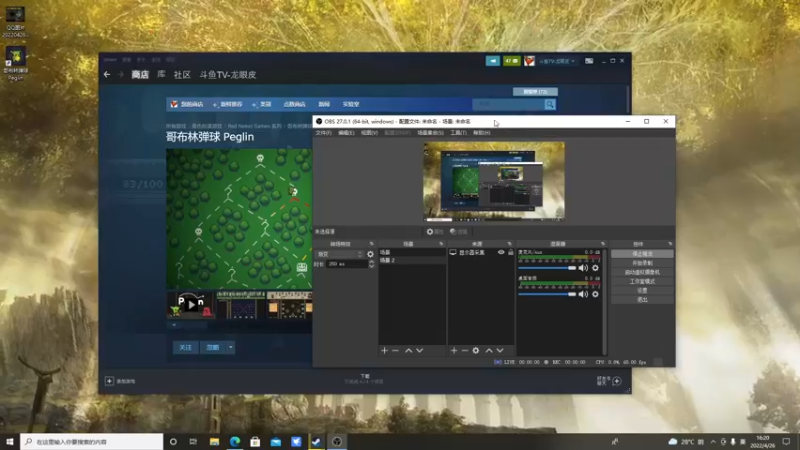Open Microsoft Edge from taskbar
Image resolution: width=800 pixels, height=450 pixels.
(x=235, y=441)
